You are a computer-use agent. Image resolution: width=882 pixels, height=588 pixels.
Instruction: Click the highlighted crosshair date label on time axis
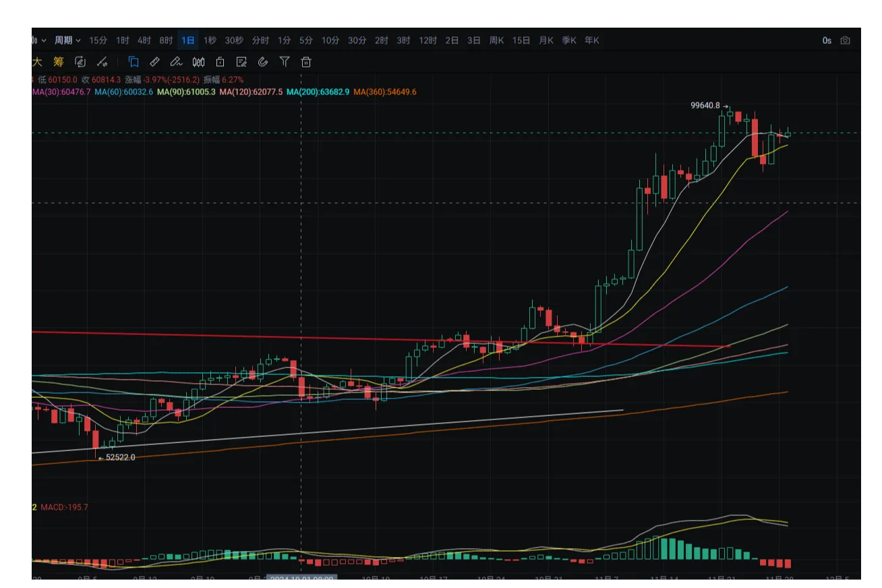click(x=301, y=578)
